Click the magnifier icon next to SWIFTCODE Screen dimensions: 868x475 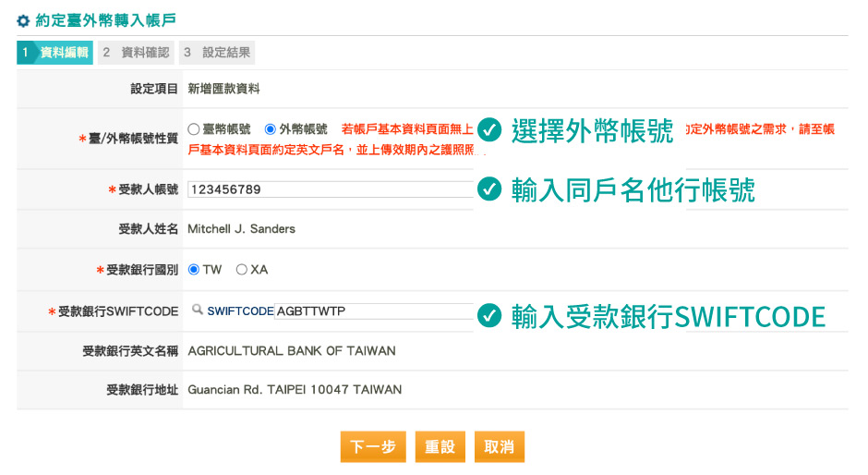197,311
